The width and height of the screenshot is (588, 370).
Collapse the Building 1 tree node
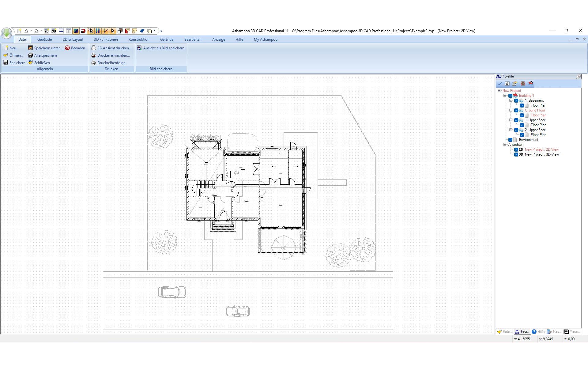coord(505,96)
